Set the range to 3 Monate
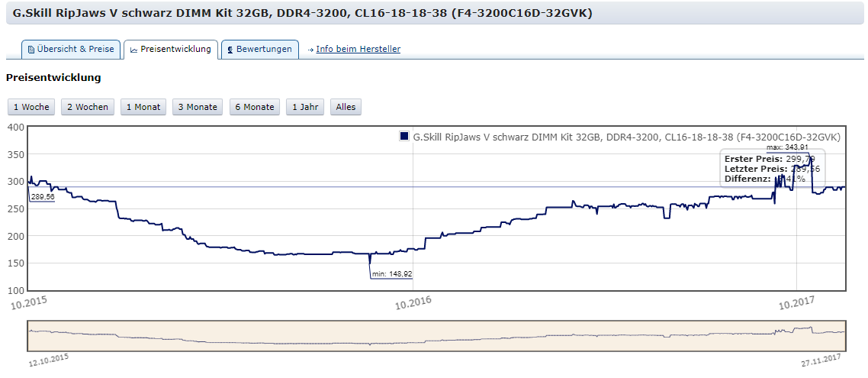The width and height of the screenshot is (868, 378). pyautogui.click(x=198, y=107)
